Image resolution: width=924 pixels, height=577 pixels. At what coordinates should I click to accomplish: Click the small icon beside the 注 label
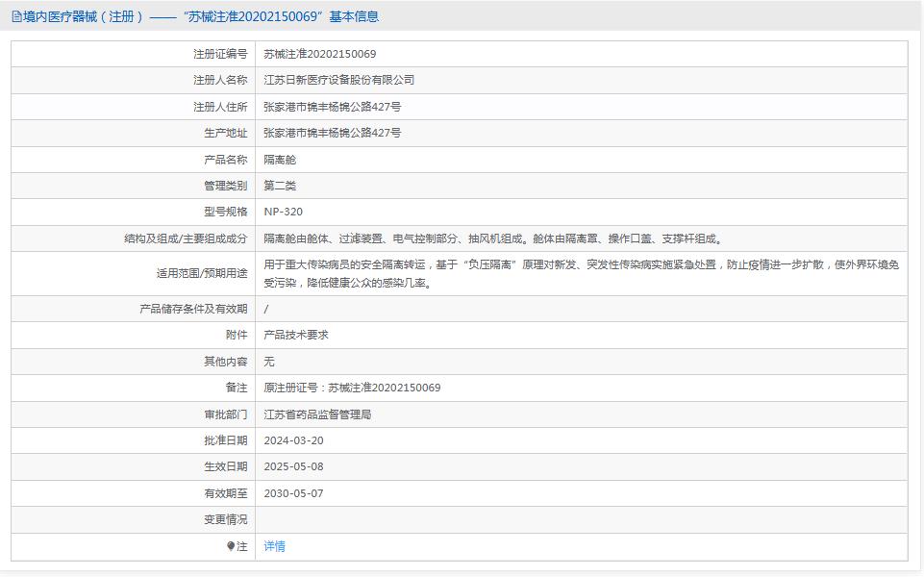point(230,547)
